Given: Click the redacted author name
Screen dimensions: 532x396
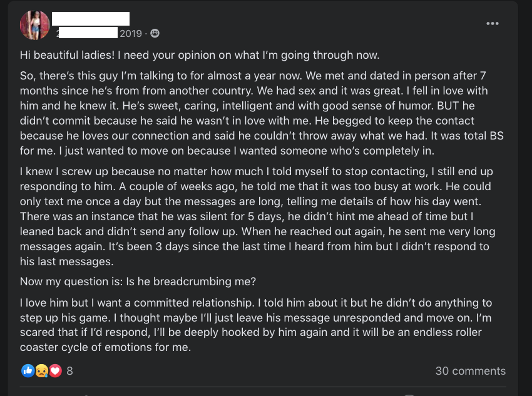Looking at the screenshot, I should tap(91, 19).
